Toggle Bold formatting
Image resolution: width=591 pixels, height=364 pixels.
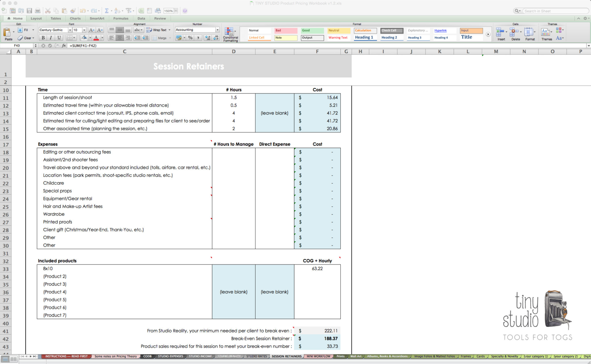pyautogui.click(x=43, y=38)
